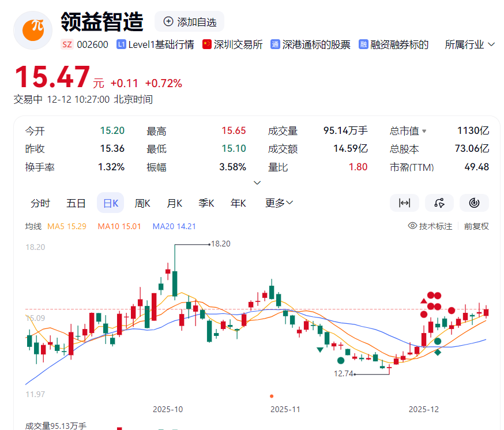Click the circular indicator icon button

pyautogui.click(x=474, y=203)
